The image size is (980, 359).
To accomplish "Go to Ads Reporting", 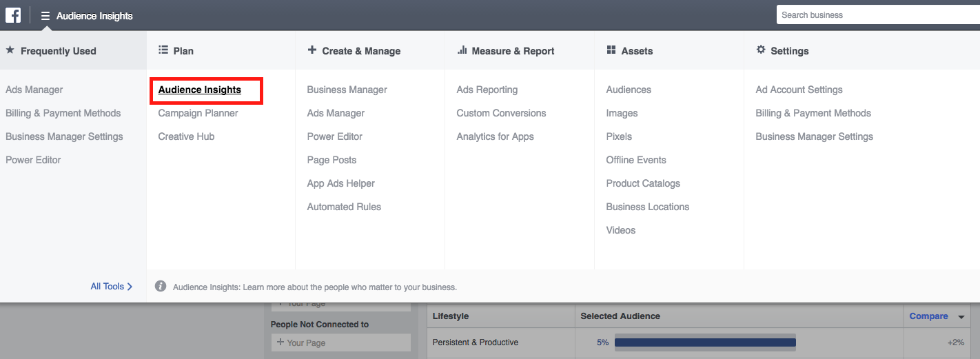I will coord(487,90).
